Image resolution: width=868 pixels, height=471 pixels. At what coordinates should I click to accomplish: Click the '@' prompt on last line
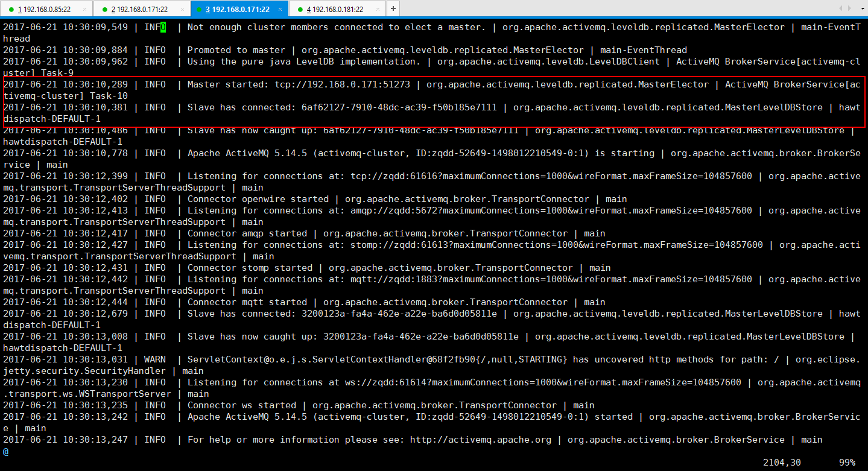tap(5, 451)
